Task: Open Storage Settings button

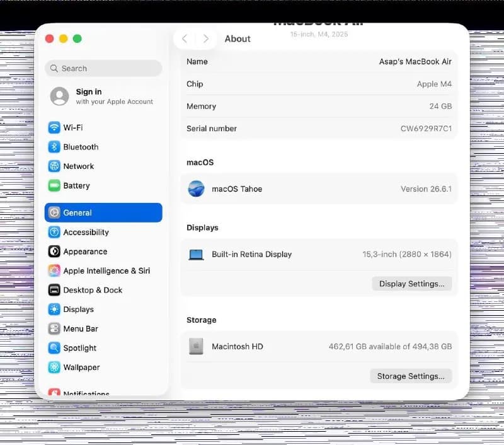Action: (411, 376)
